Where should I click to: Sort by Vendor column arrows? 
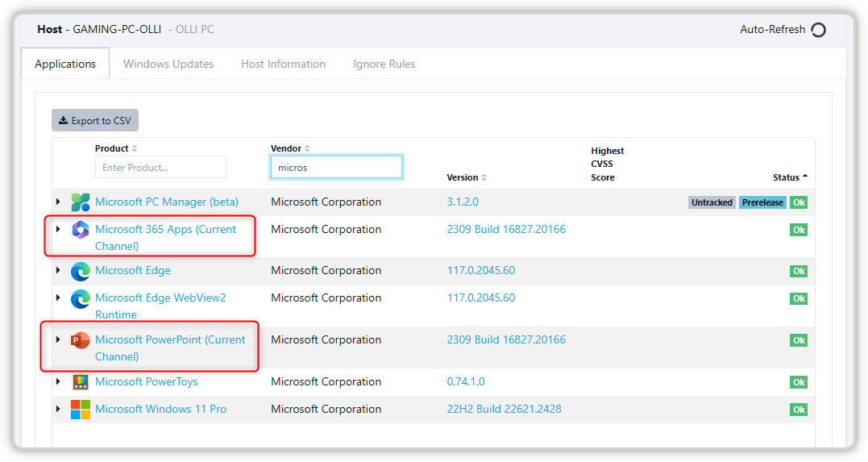click(307, 148)
